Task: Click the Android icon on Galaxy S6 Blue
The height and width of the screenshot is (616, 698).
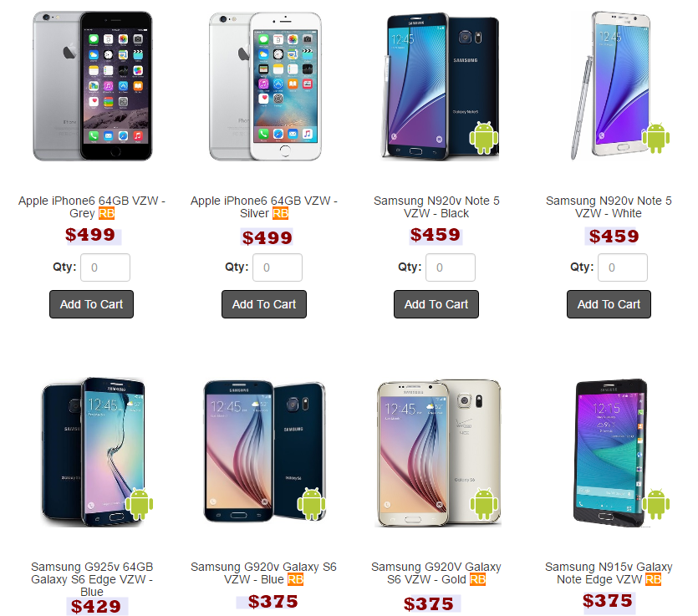Action: (311, 503)
